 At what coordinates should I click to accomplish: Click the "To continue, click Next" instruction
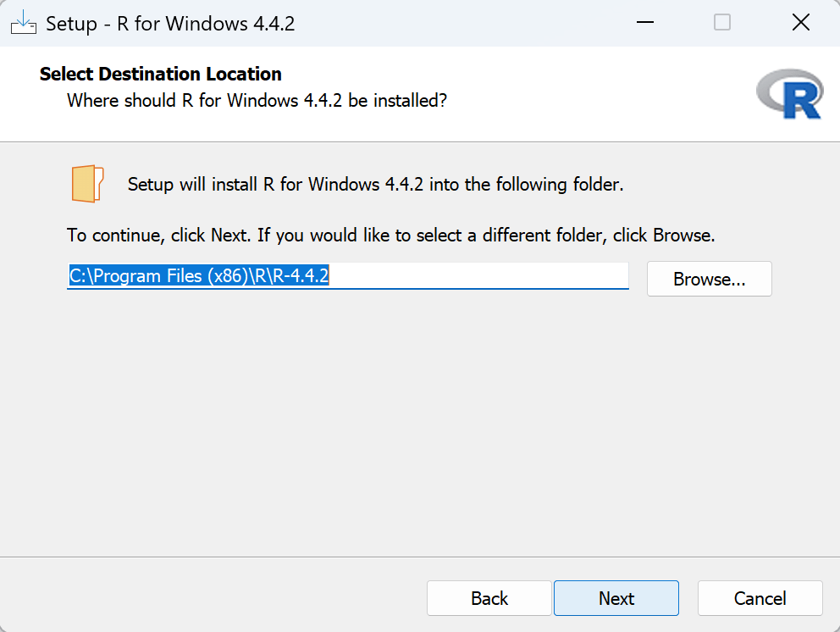(390, 235)
